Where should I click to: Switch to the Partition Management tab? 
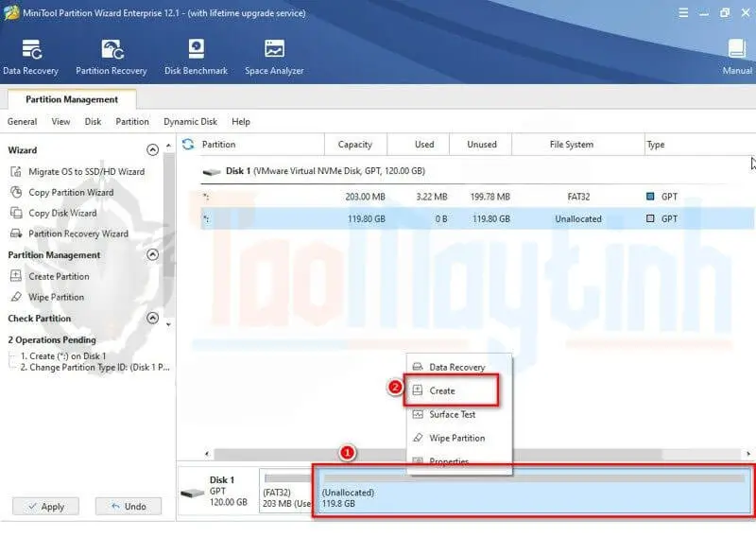point(72,99)
